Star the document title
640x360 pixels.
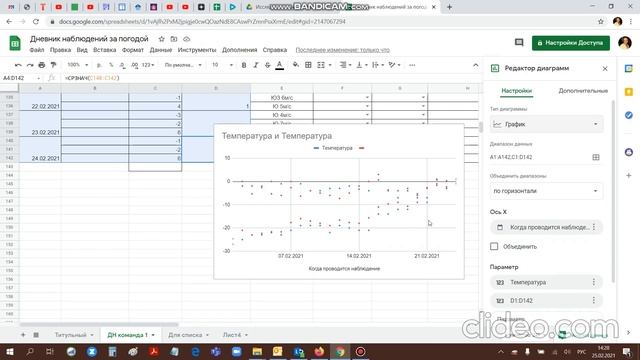point(162,39)
